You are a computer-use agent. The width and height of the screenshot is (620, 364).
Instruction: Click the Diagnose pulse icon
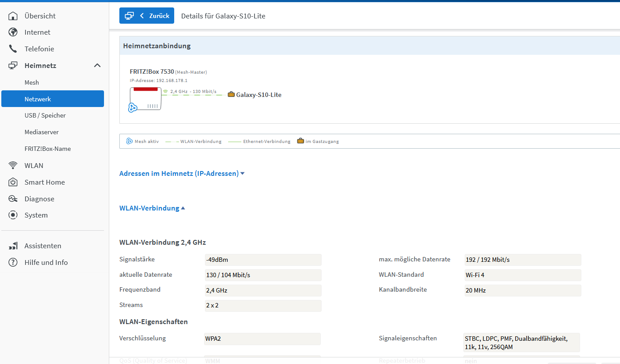[x=13, y=199]
